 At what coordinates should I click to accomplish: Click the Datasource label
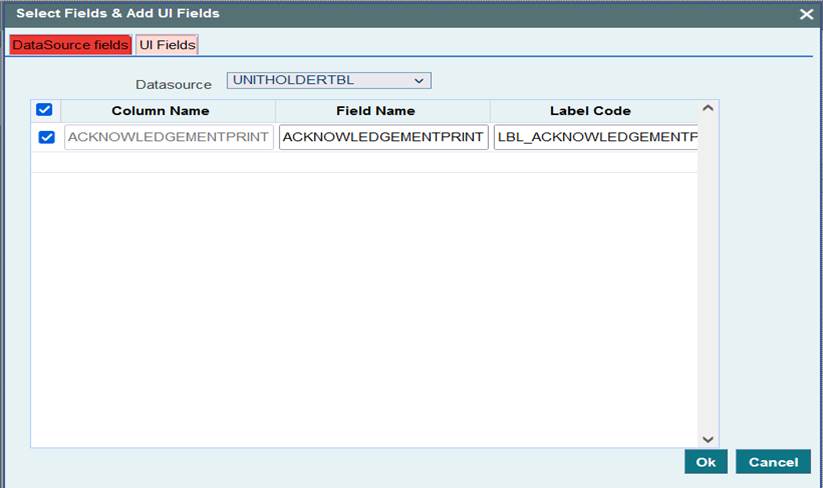174,84
